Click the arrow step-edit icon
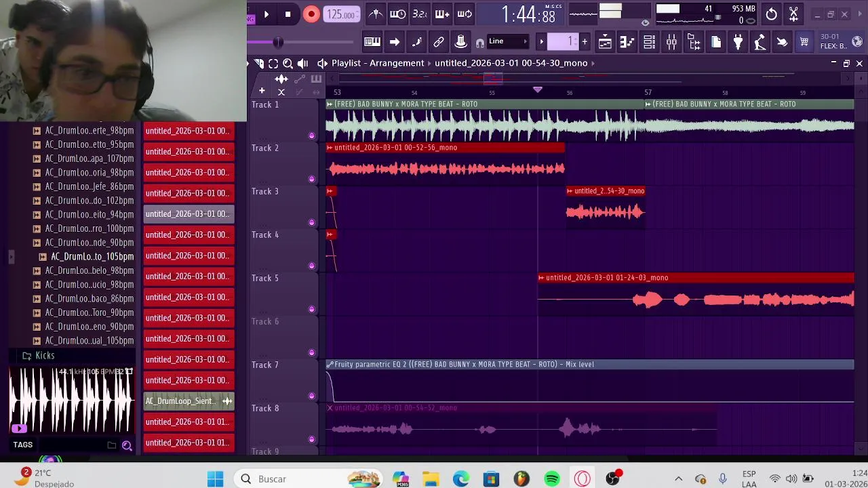868x488 pixels. tap(395, 42)
